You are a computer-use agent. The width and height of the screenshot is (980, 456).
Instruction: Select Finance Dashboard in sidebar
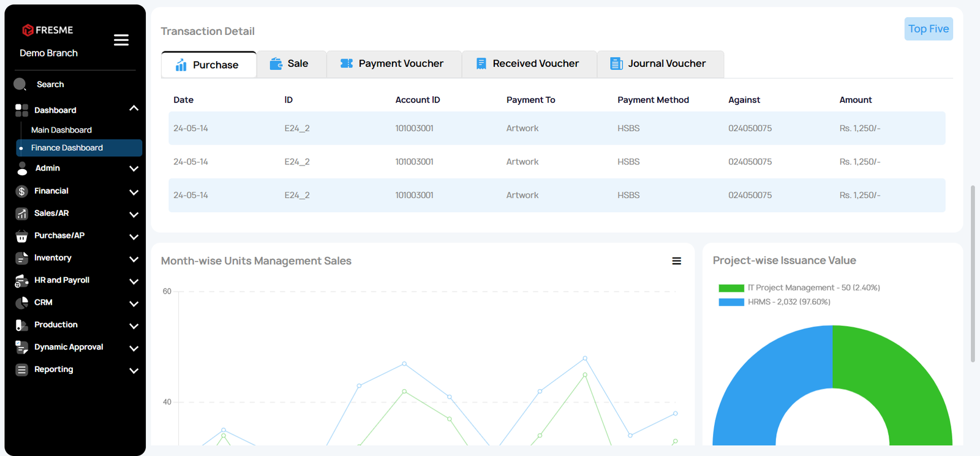pos(67,148)
